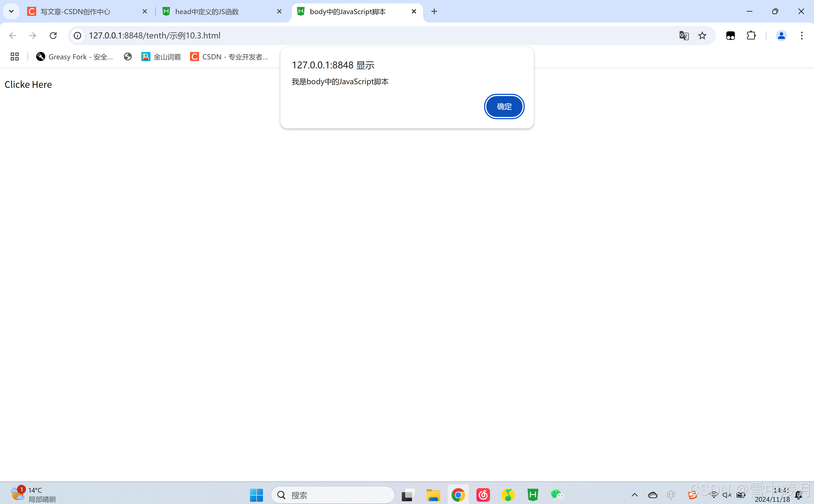Toggle the muted volume icon in system tray
Image resolution: width=814 pixels, height=504 pixels.
pyautogui.click(x=727, y=495)
